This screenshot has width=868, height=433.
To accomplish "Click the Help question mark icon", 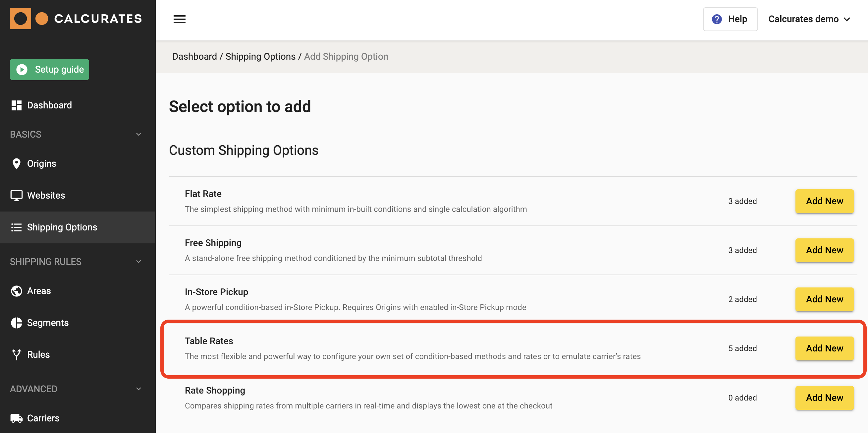I will [717, 19].
